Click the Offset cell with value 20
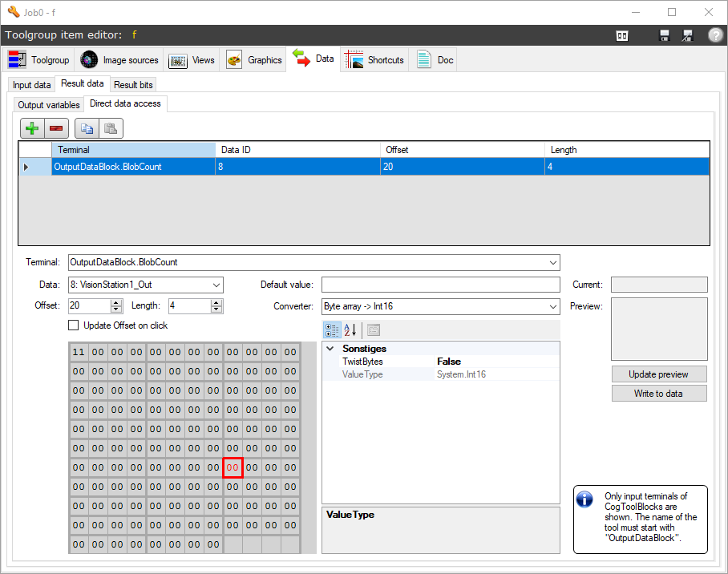Screen dimensions: 728x574 pyautogui.click(x=463, y=167)
